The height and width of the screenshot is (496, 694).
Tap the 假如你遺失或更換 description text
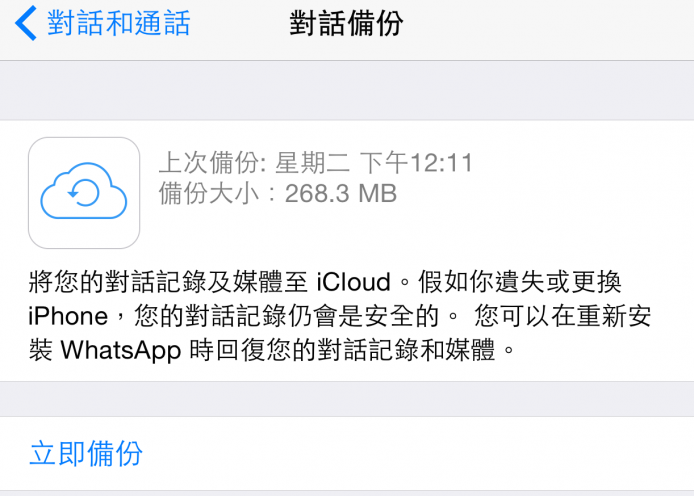point(528,282)
